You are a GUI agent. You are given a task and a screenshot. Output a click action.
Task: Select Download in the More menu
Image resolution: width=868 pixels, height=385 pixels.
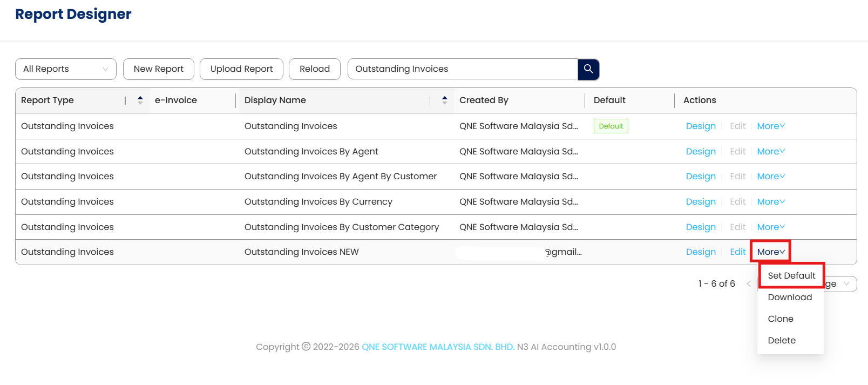coord(790,298)
